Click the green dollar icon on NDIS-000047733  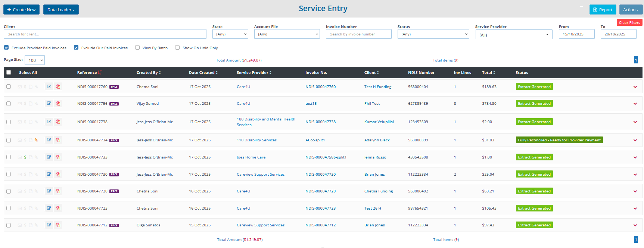[25, 157]
